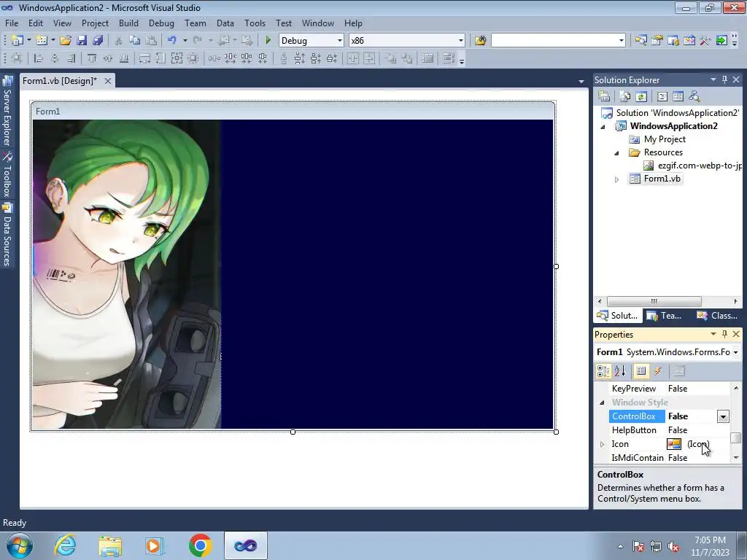Open the x86 platform dropdown
The image size is (747, 560).
(461, 41)
